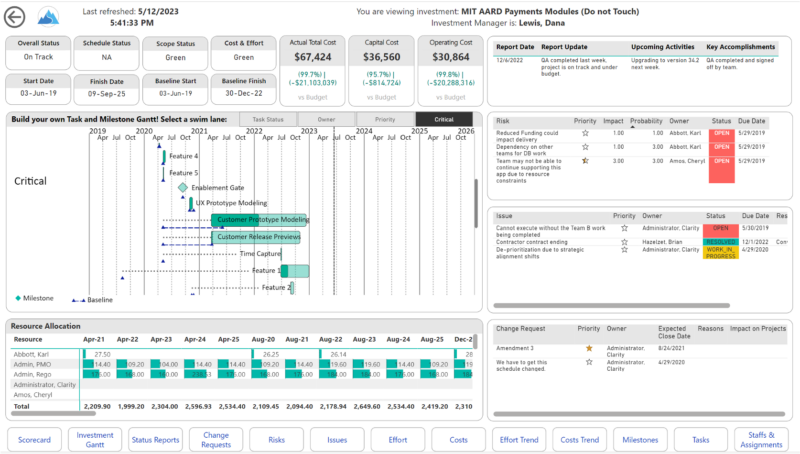Screen dimensions: 800x454
Task: Click priority star for Contractor contract ending issue
Action: pyautogui.click(x=624, y=242)
